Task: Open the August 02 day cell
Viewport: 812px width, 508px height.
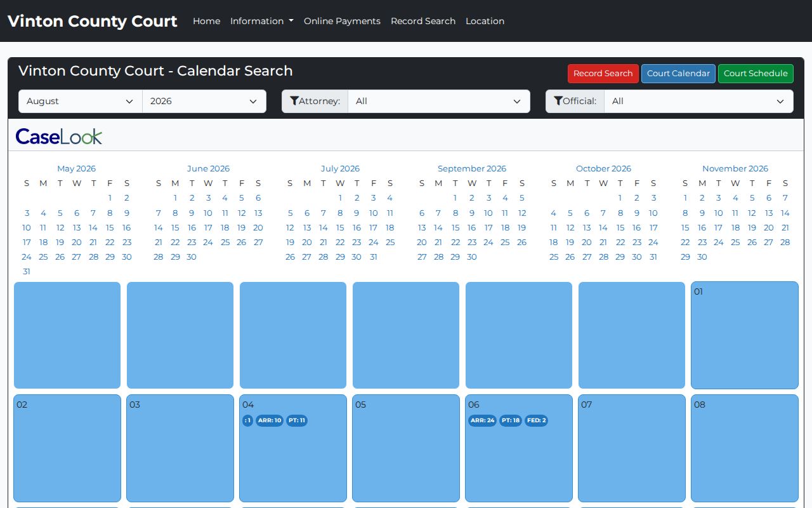Action: [x=67, y=448]
